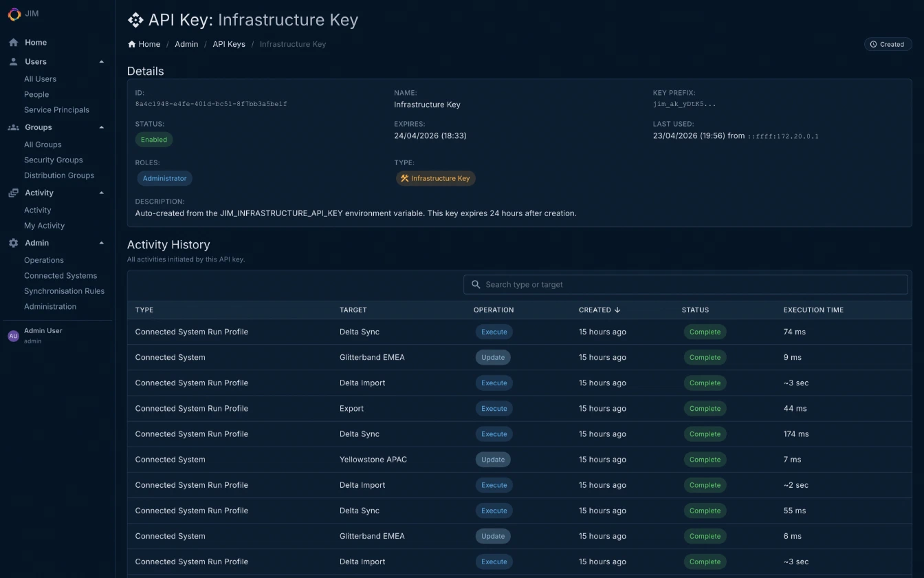Image resolution: width=924 pixels, height=578 pixels.
Task: Click the wrench icon on Infrastructure Key badge
Action: tap(405, 178)
